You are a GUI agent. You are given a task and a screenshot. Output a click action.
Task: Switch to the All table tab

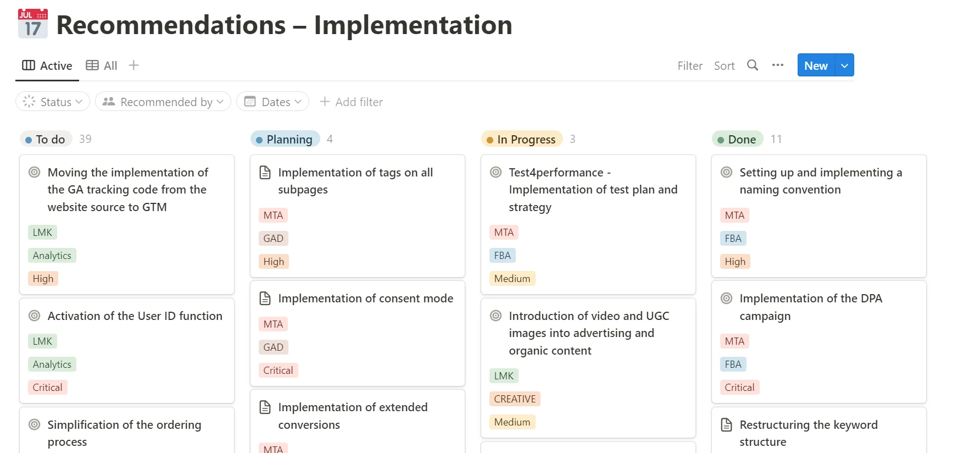[102, 65]
